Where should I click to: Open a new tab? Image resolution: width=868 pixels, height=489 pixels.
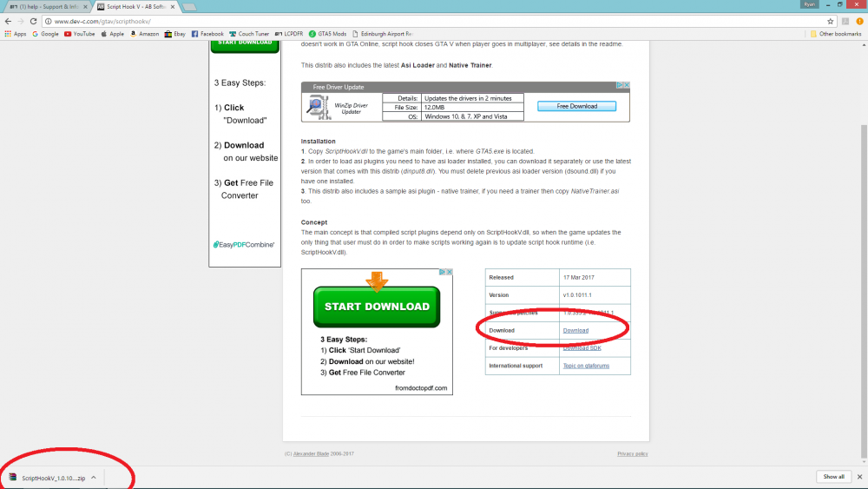point(189,7)
